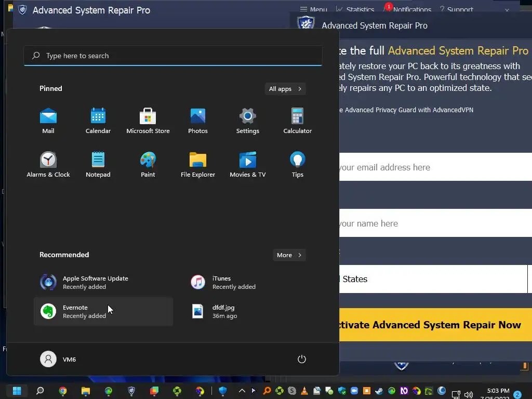
Task: Switch to Advanced System Repair taskbar shield
Action: click(131, 391)
